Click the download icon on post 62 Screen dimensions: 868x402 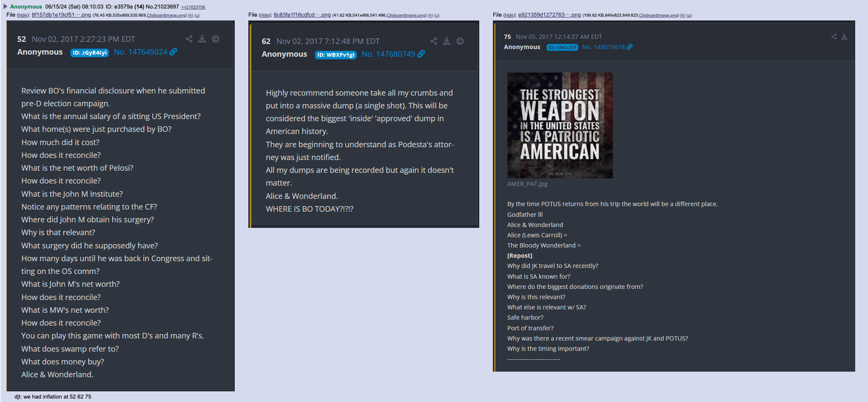447,41
